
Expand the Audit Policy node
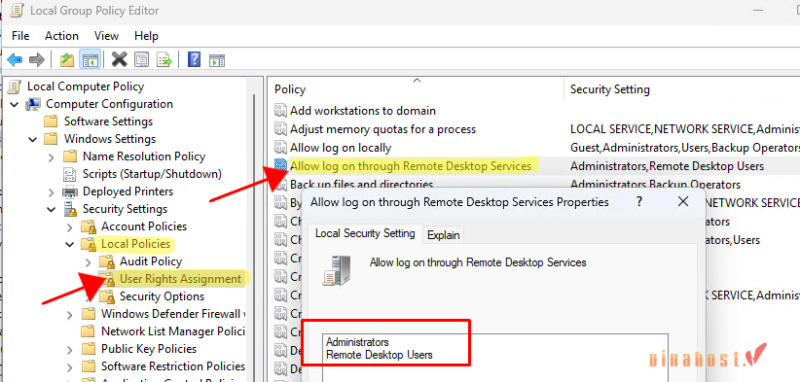point(88,262)
